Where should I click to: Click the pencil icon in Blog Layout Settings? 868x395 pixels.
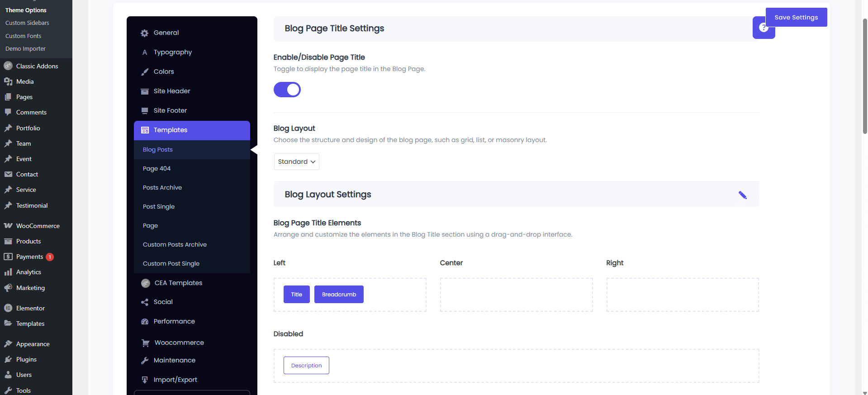pos(742,195)
